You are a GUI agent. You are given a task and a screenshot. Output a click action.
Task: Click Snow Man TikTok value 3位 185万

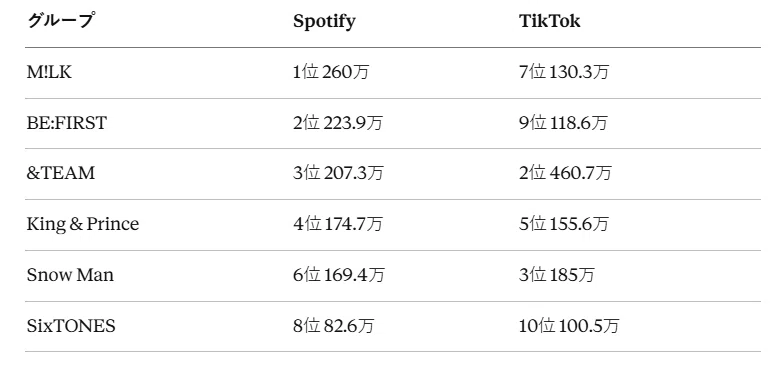point(556,275)
